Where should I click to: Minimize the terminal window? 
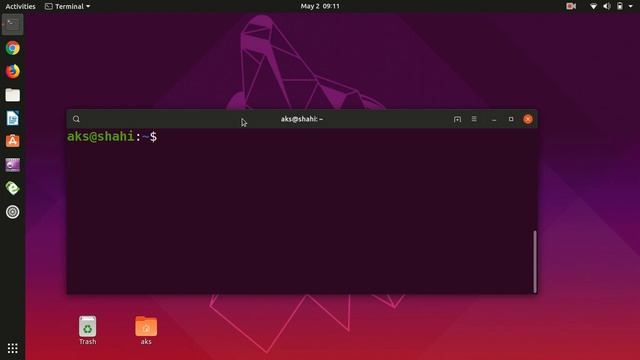click(494, 119)
